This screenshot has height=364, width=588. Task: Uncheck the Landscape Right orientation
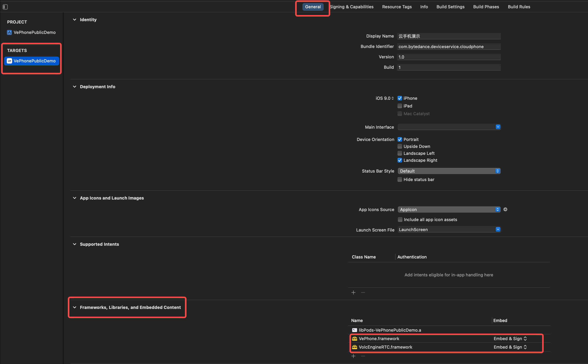(400, 160)
